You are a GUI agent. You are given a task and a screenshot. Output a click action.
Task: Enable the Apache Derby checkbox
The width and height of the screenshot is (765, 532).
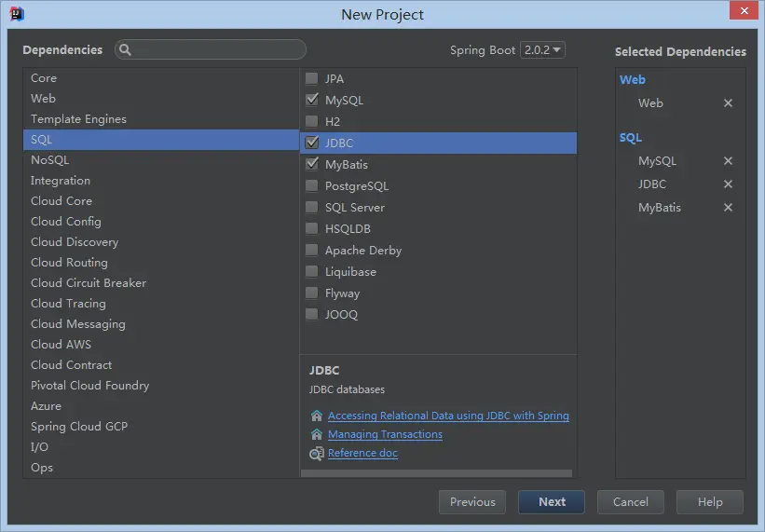tap(311, 250)
